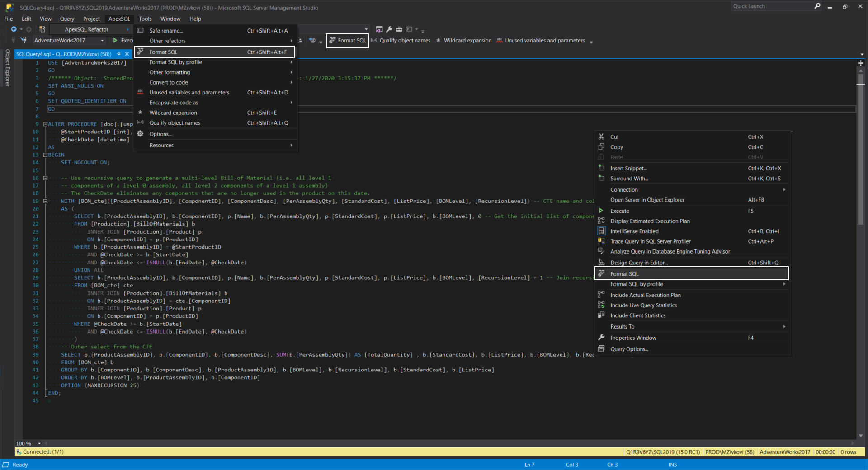Run the query with the green Execute arrow
Screen dimensions: 868x470
[116, 40]
